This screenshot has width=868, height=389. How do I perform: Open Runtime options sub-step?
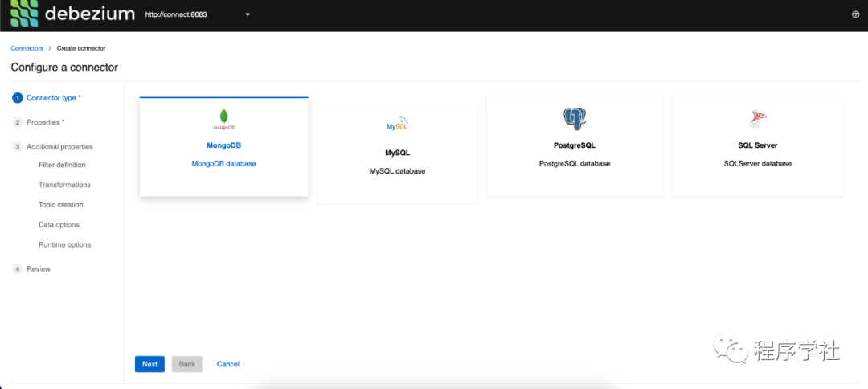click(x=65, y=244)
